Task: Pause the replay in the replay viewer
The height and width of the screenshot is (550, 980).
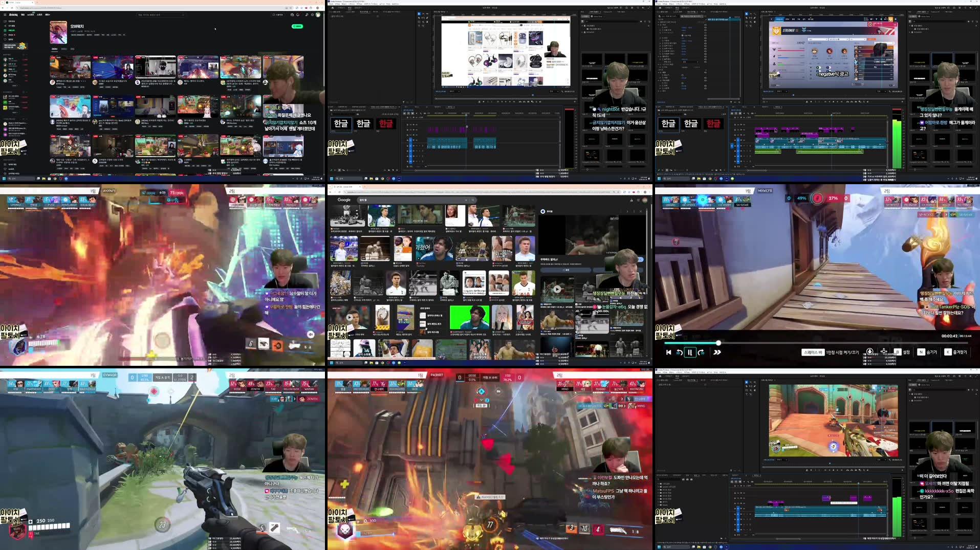Action: pyautogui.click(x=690, y=352)
